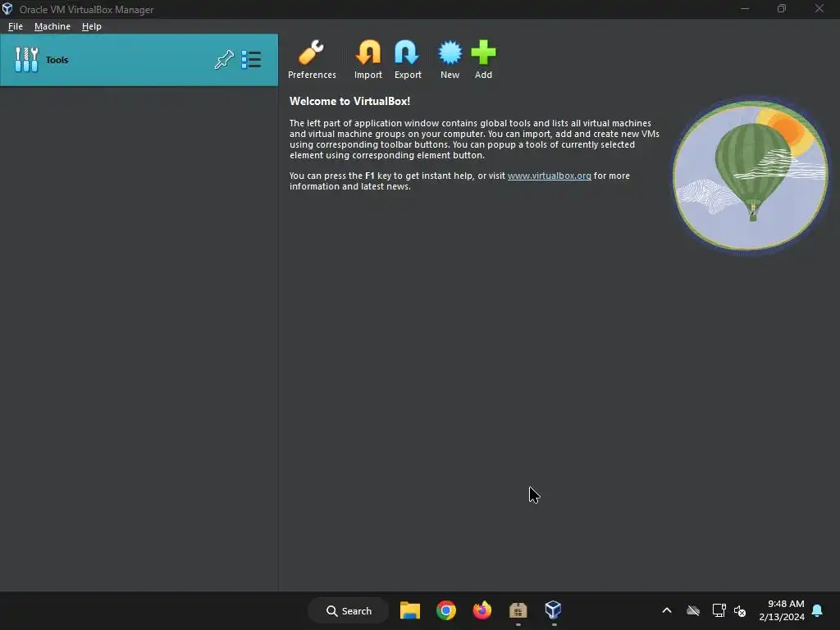
Task: Open the clock showing 9:48 AM
Action: tap(782, 610)
